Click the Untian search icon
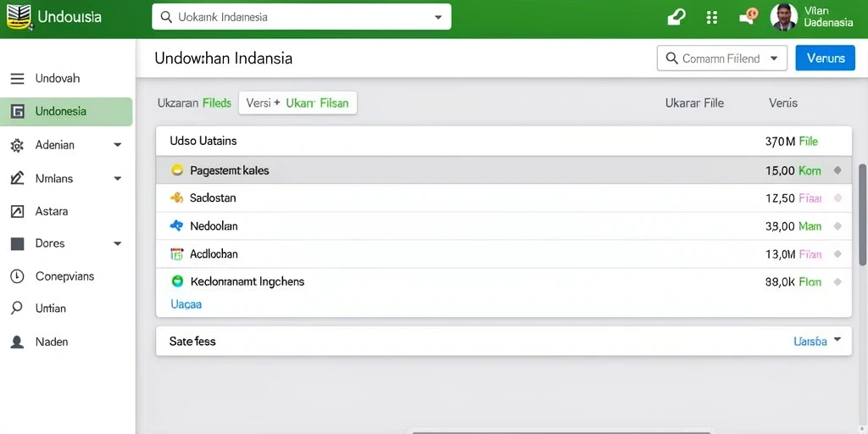Viewport: 868px width, 434px height. click(17, 308)
